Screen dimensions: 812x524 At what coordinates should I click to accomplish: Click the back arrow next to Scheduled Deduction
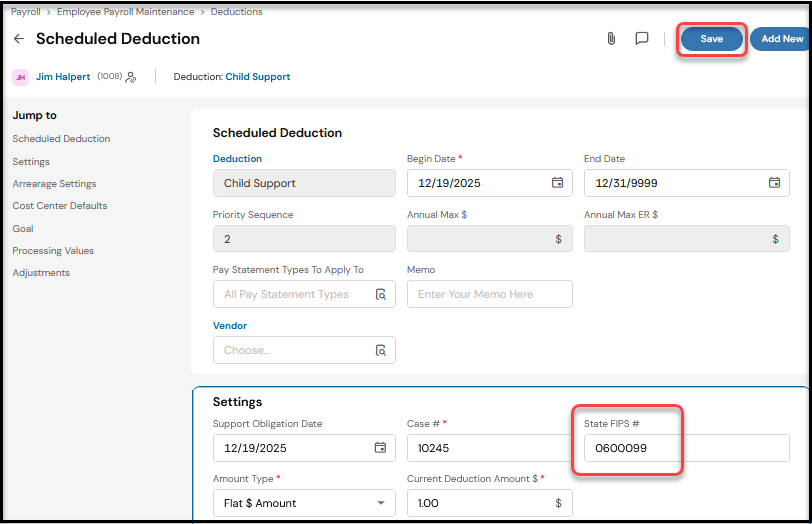[19, 39]
